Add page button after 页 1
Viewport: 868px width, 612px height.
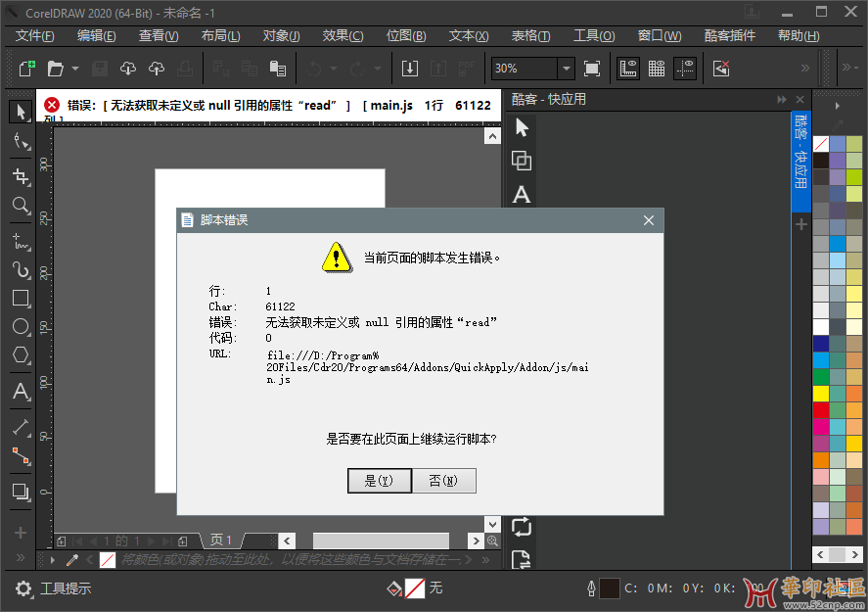pyautogui.click(x=182, y=541)
